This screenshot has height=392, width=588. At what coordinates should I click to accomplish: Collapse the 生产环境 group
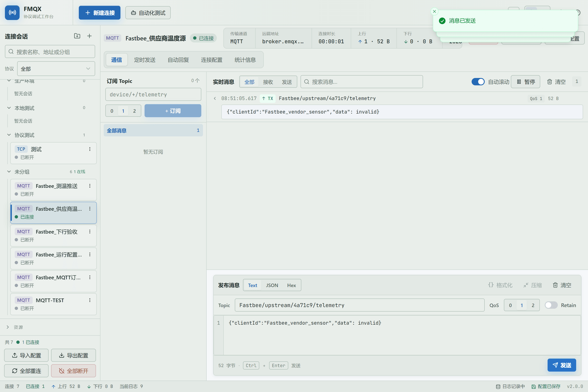point(9,81)
